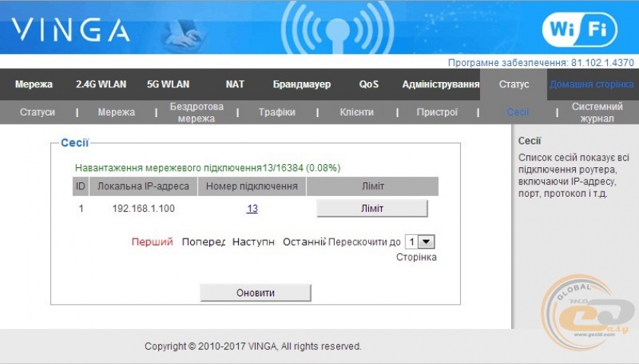Viewport: 639px width, 364px height.
Task: Switch to the Статуси submenu
Action: (x=37, y=112)
